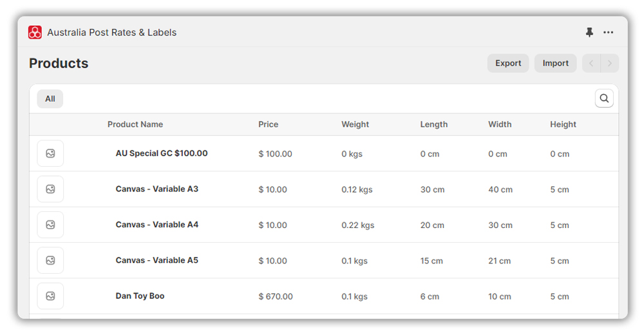
Task: Open the Canvas - Variable A5 product
Action: [157, 260]
